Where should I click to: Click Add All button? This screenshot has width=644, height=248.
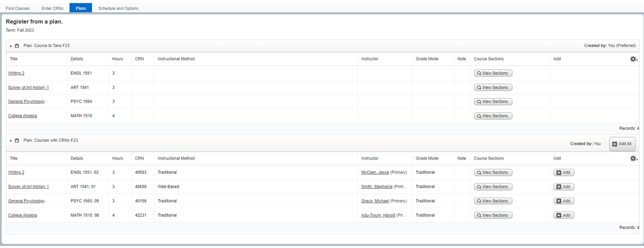tap(623, 144)
